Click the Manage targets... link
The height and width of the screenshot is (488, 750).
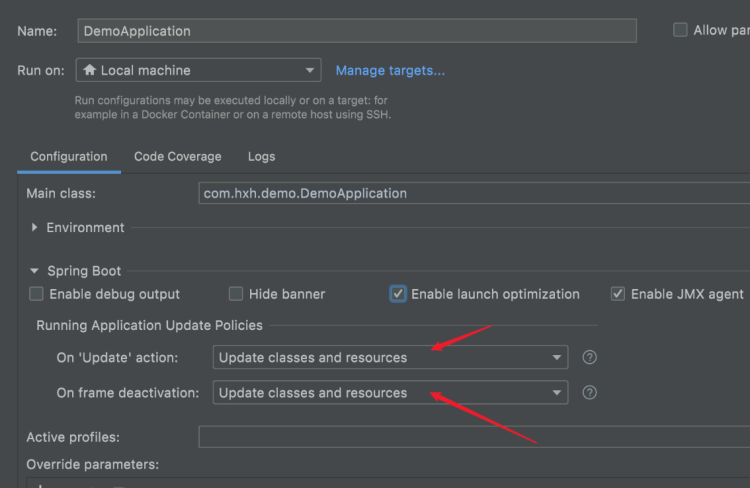(390, 70)
